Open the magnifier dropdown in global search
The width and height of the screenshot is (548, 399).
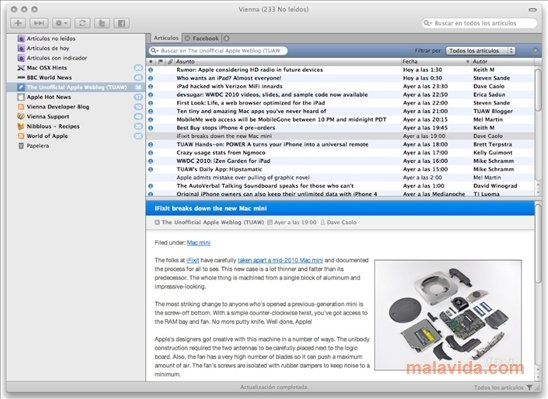click(x=427, y=23)
